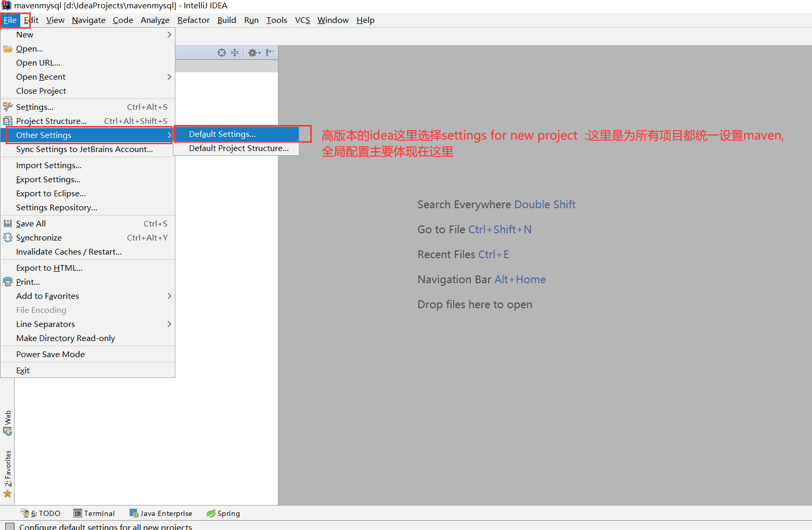Select Other Settings in the File menu
Image resolution: width=812 pixels, height=530 pixels.
click(87, 135)
